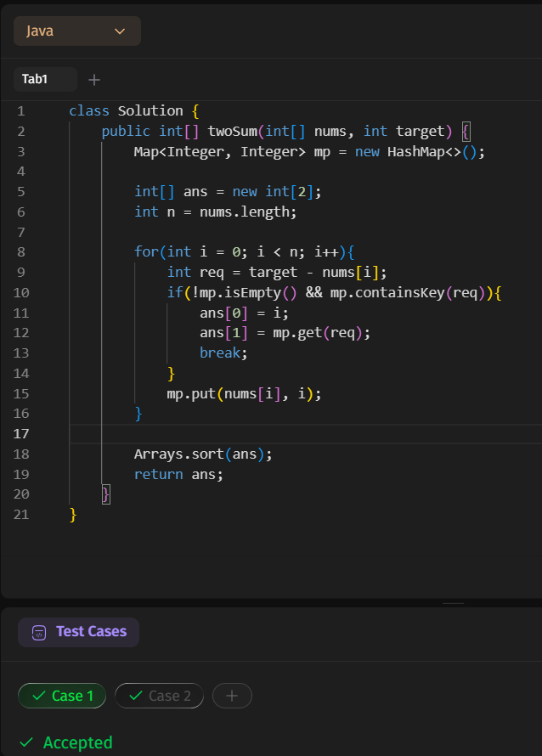Add a new test case button
This screenshot has width=542, height=756.
click(x=232, y=696)
